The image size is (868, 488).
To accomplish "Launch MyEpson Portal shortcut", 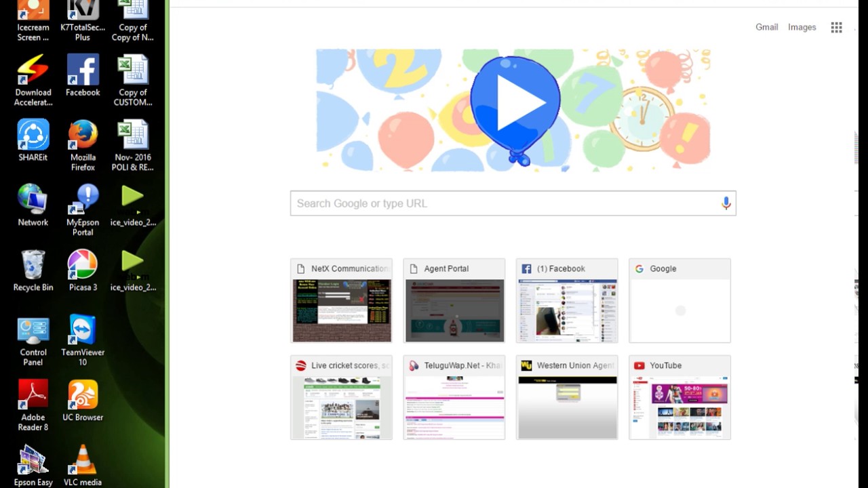I will coord(83,210).
